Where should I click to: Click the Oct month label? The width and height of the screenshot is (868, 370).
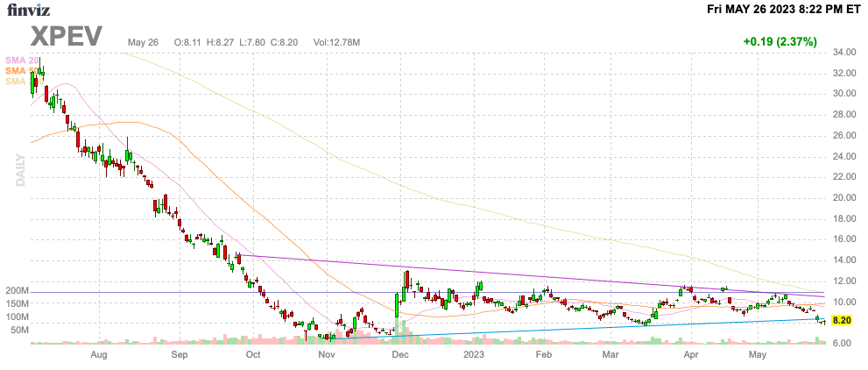click(252, 354)
